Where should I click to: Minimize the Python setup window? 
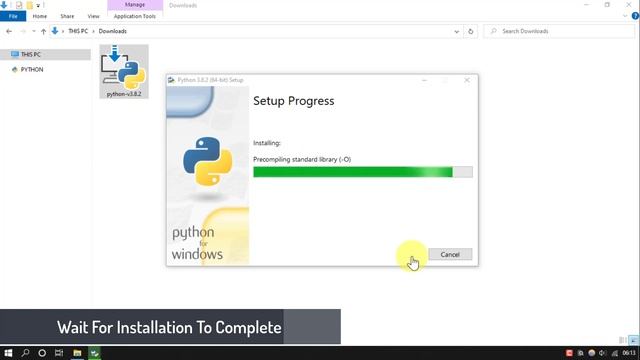tap(424, 80)
